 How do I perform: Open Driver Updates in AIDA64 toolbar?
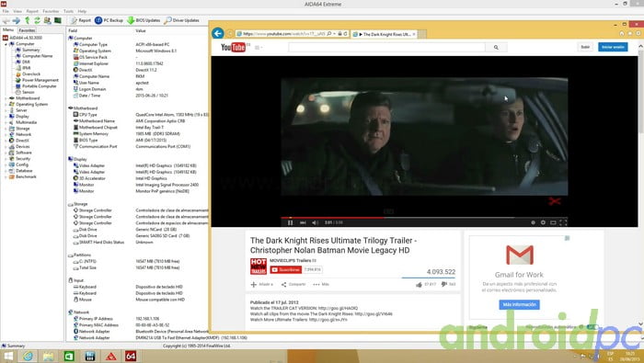[x=181, y=20]
